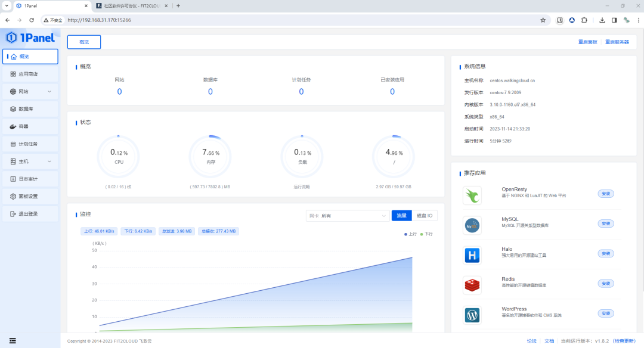Click the scheduled tasks (计划任务) sidebar icon

point(13,144)
